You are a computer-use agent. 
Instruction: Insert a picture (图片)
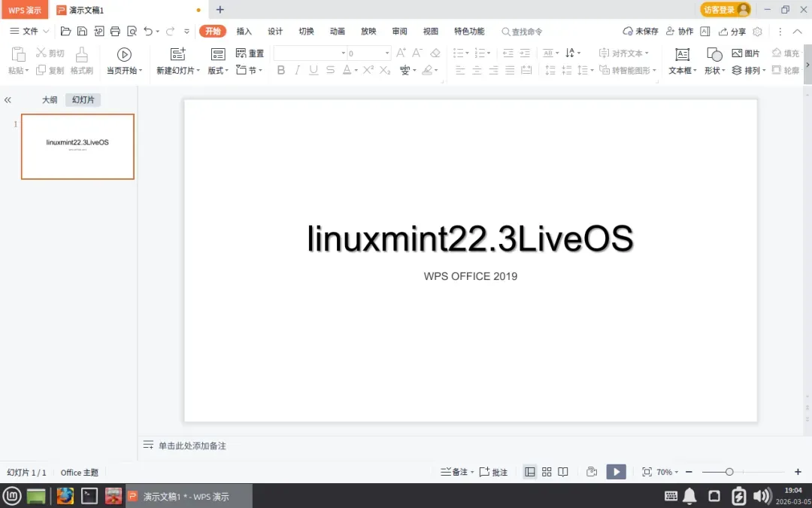[746, 53]
